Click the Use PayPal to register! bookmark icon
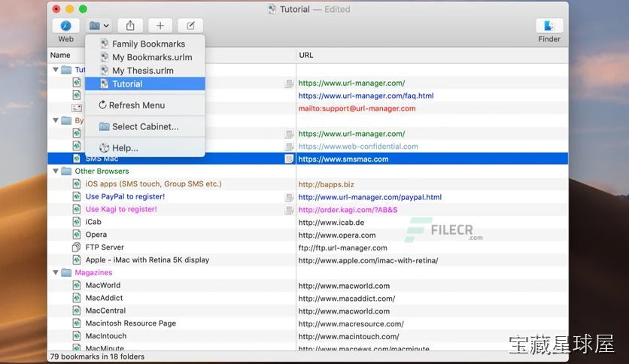Image resolution: width=629 pixels, height=364 pixels. (x=77, y=196)
